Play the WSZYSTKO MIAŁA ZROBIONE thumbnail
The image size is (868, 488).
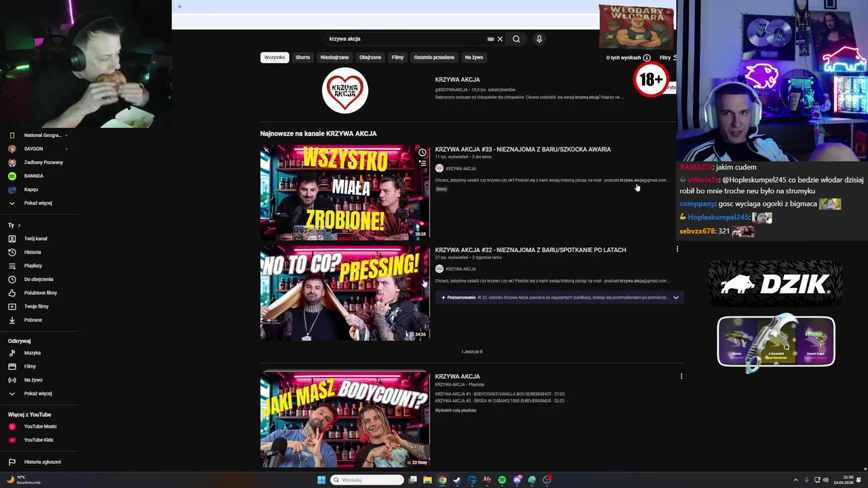(x=344, y=192)
